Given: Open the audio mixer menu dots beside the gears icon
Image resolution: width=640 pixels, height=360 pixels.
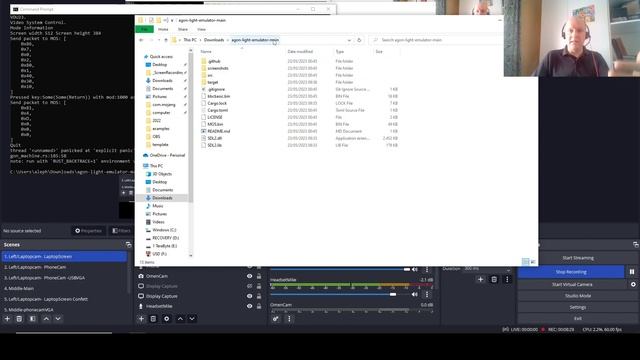Looking at the screenshot, I should [x=289, y=319].
